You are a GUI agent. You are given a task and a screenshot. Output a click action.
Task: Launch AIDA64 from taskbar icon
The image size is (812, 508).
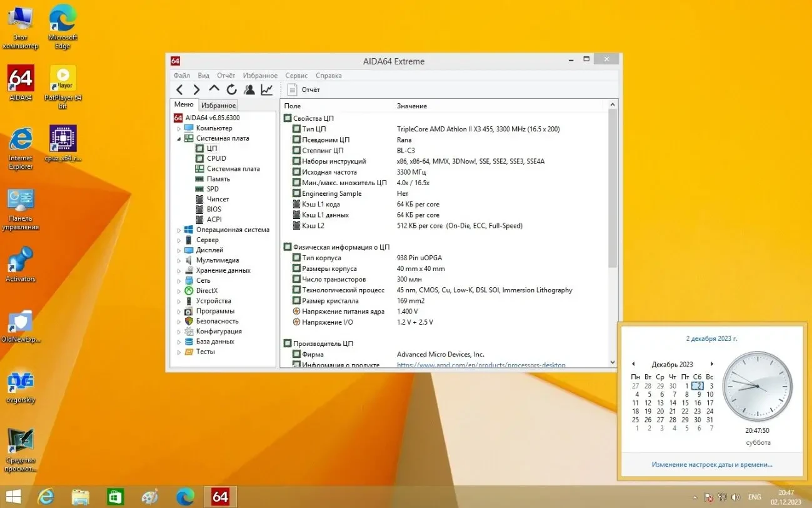[x=220, y=497]
